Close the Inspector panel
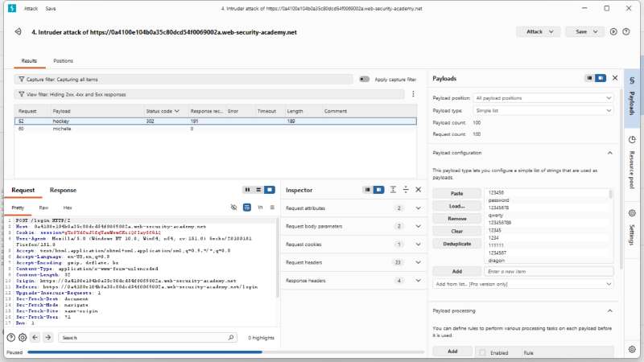Screen dimensions: 644x362 coord(418,190)
